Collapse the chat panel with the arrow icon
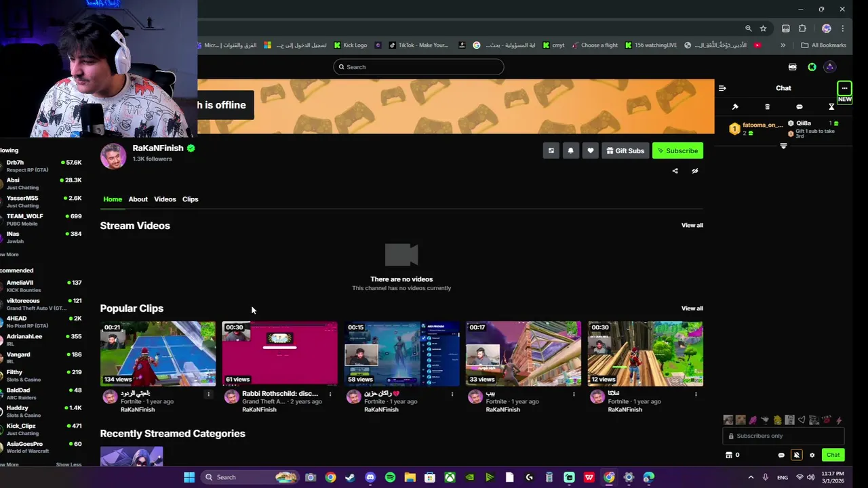The width and height of the screenshot is (868, 488). (722, 88)
